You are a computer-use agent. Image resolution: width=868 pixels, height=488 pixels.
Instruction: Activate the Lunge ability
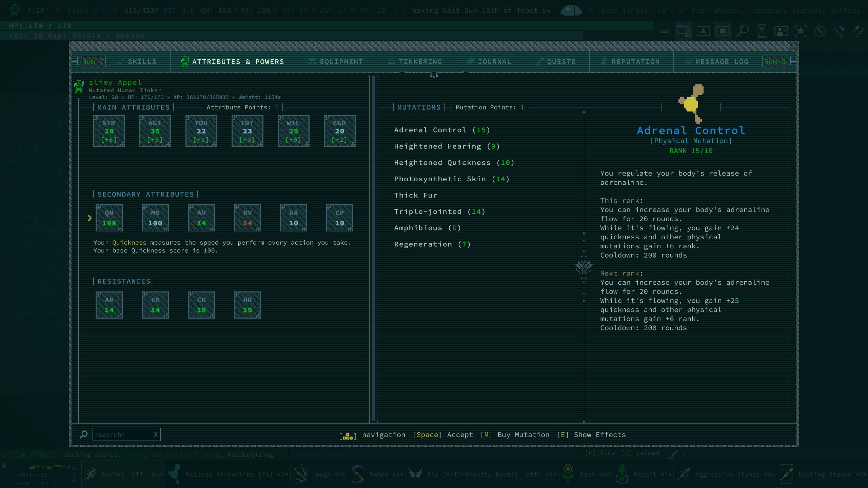coord(319,474)
